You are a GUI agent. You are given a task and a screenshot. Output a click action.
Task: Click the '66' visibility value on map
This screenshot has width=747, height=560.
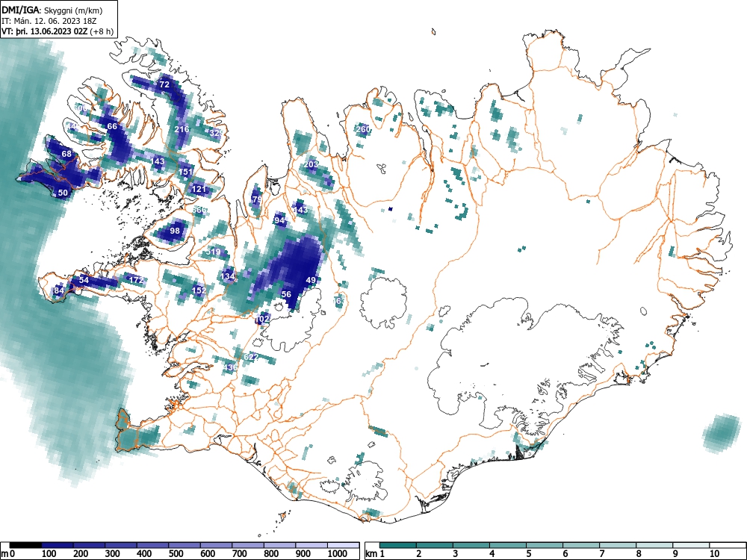point(113,126)
